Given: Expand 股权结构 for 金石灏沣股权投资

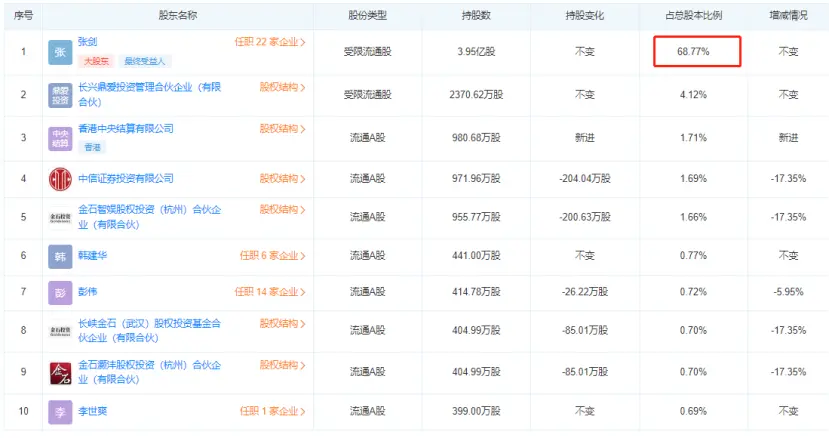Looking at the screenshot, I should 282,365.
